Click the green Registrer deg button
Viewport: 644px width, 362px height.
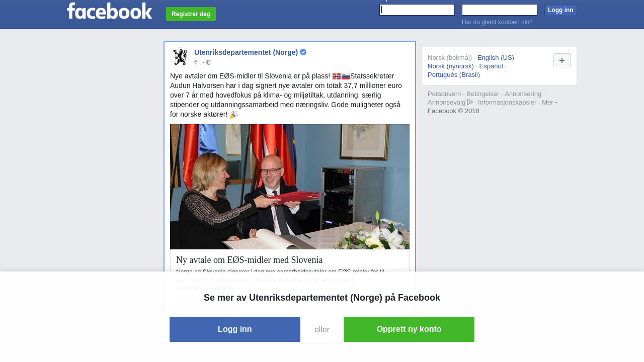191,14
